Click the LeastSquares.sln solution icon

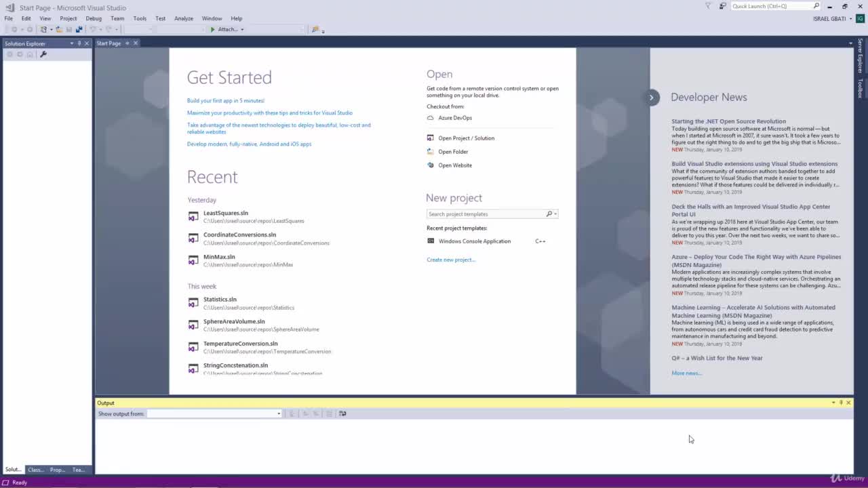193,216
